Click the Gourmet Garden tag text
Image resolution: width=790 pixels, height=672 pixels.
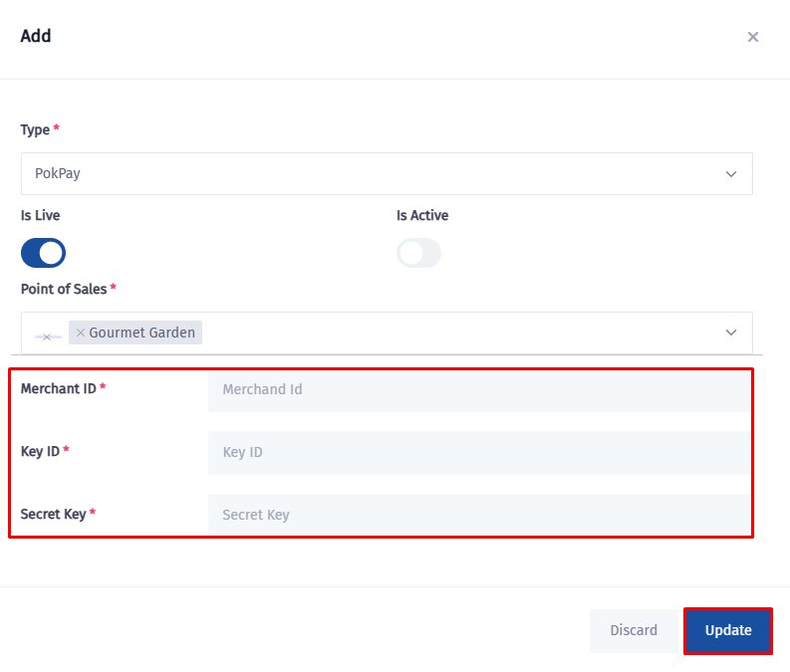click(x=141, y=333)
